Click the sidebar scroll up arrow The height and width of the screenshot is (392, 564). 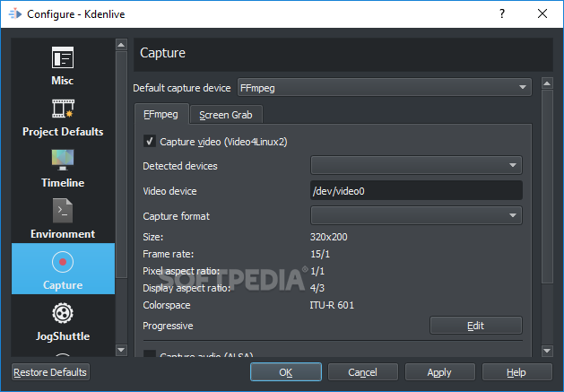(x=121, y=45)
